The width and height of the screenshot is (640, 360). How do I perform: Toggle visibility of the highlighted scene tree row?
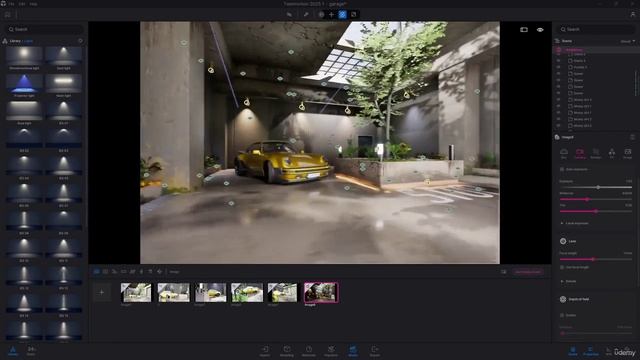(x=558, y=50)
